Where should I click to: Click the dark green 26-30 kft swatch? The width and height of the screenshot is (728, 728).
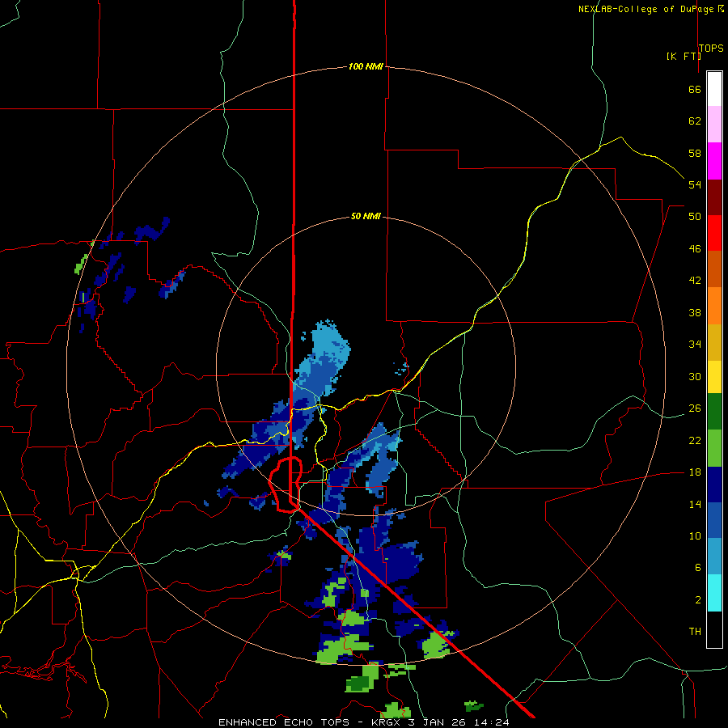tap(714, 412)
